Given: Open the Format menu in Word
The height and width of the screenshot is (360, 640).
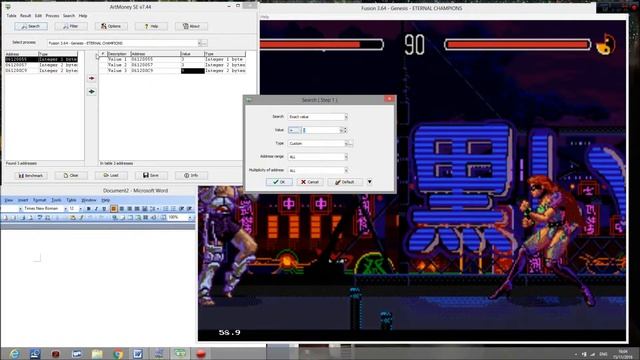Looking at the screenshot, I should [40, 200].
